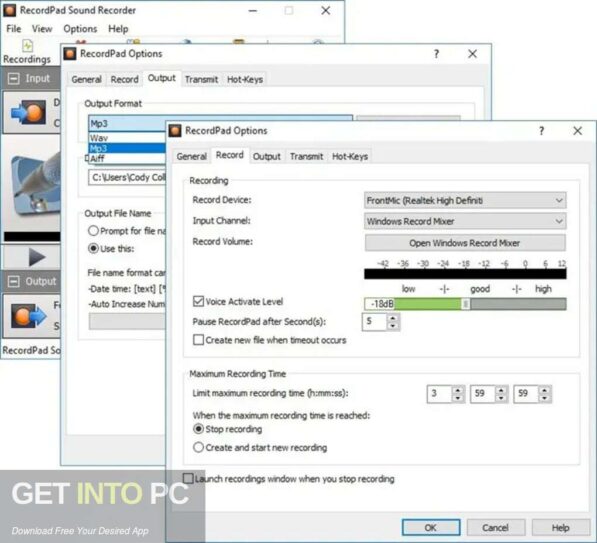The height and width of the screenshot is (543, 597).
Task: Select Record tab in back dialog
Action: 125,80
